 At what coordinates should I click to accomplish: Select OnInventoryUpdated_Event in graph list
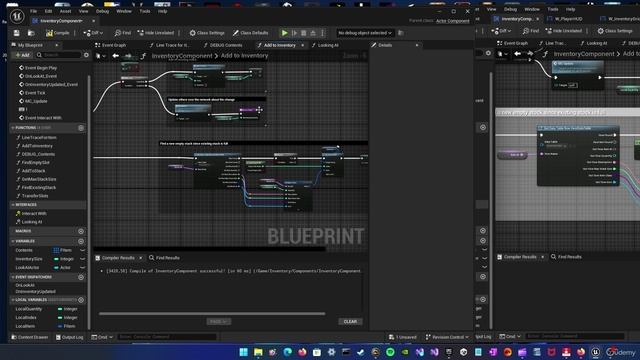[51, 84]
